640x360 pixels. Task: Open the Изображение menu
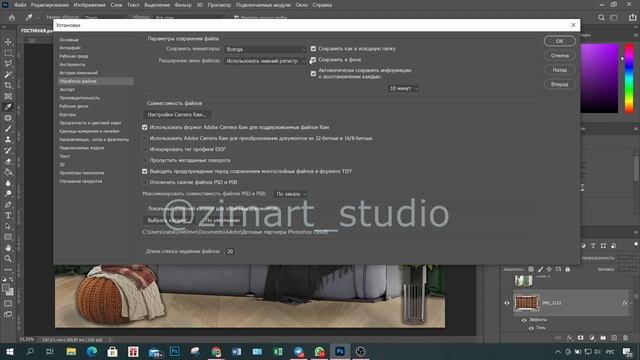click(89, 5)
